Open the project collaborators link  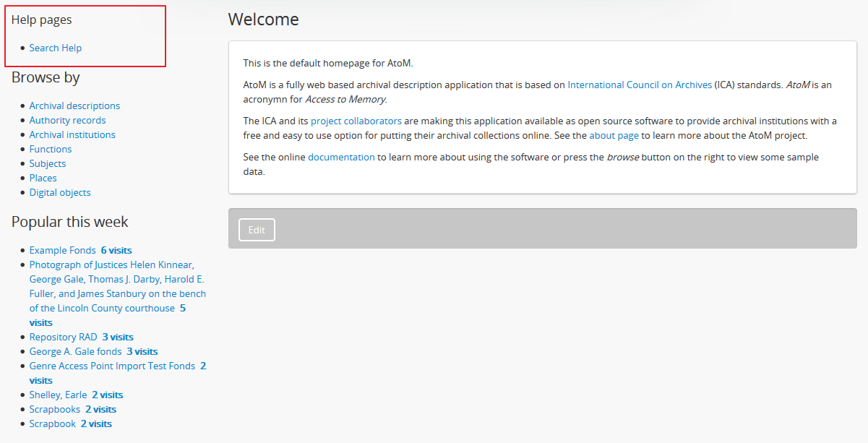pos(356,121)
